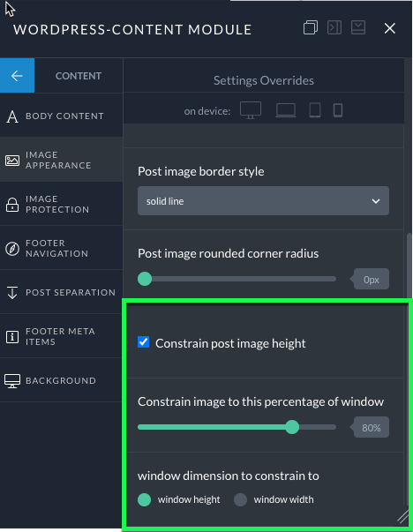The width and height of the screenshot is (413, 532).
Task: Open the Image Appearance section
Action: [61, 160]
